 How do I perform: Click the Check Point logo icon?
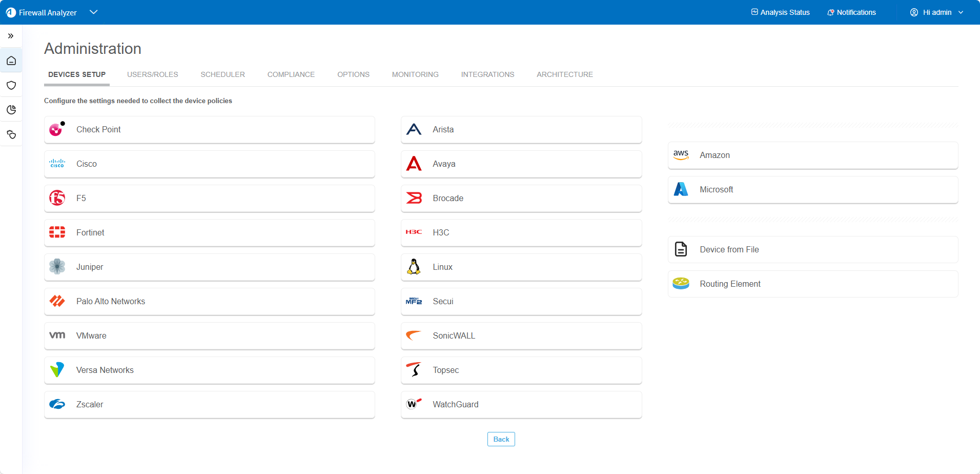[x=56, y=129]
